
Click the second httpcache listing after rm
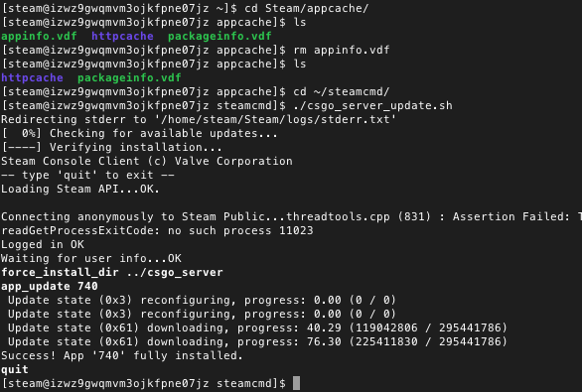pyautogui.click(x=33, y=77)
